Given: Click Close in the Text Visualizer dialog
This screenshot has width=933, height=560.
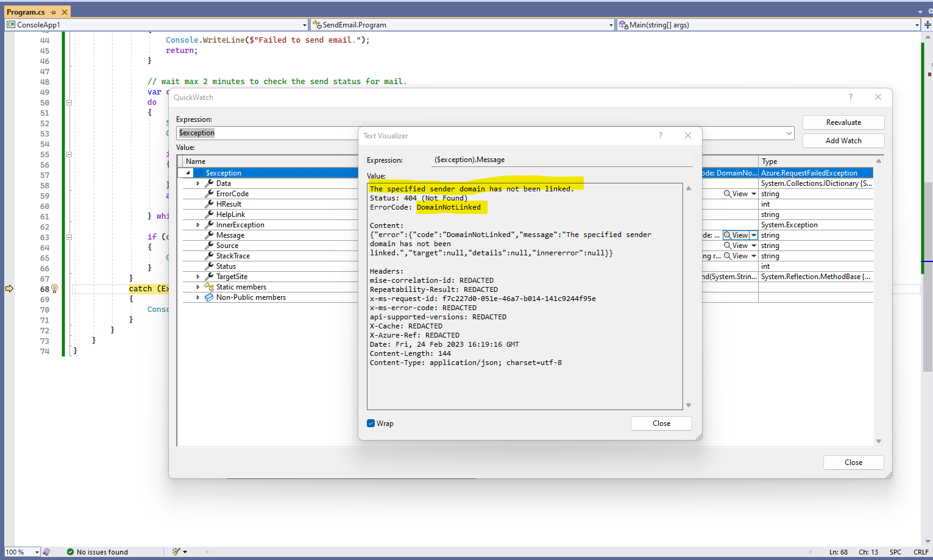Looking at the screenshot, I should click(661, 424).
